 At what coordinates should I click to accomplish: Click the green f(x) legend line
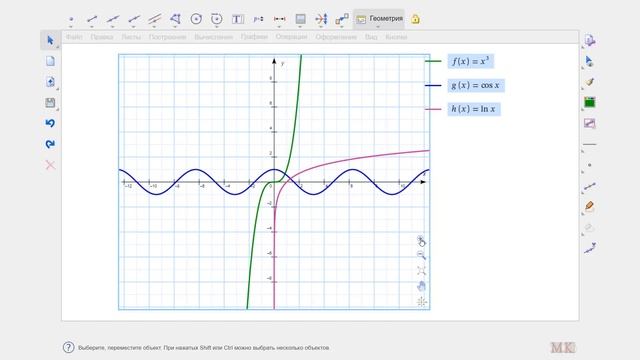[433, 61]
